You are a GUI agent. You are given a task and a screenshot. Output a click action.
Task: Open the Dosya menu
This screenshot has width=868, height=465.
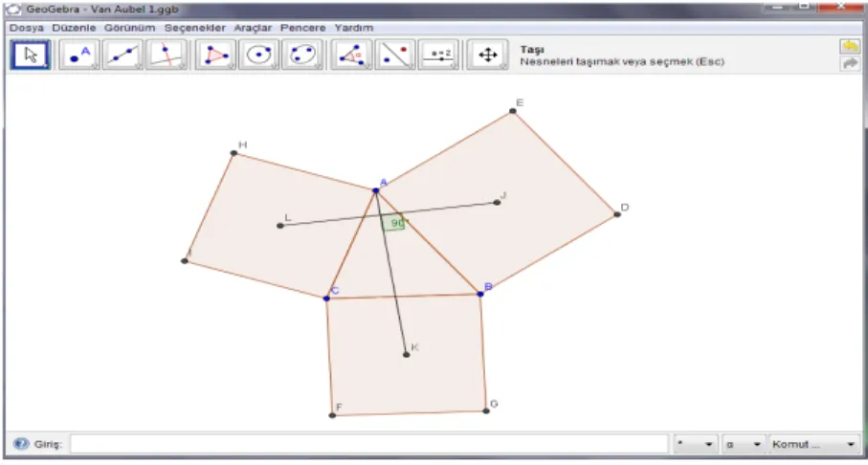(x=27, y=28)
